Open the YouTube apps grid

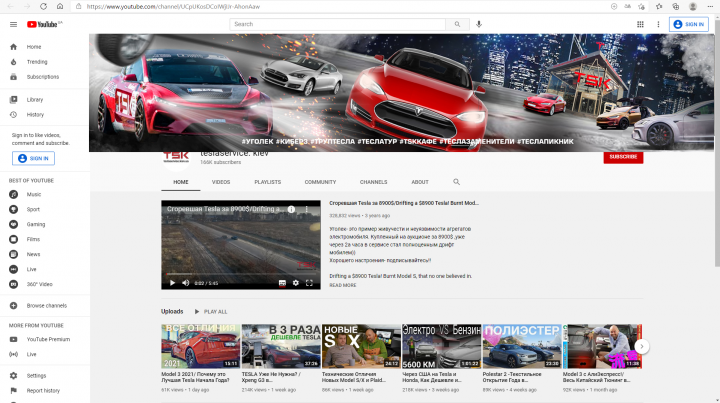[640, 24]
